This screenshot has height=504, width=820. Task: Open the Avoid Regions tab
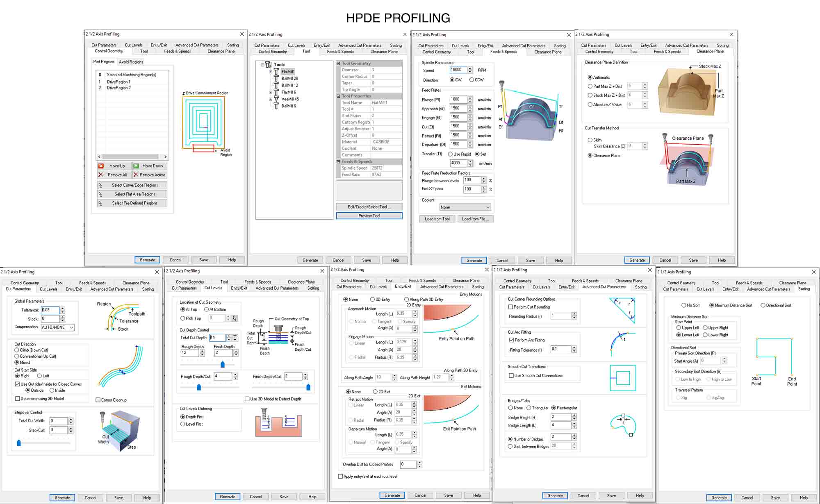pyautogui.click(x=131, y=62)
